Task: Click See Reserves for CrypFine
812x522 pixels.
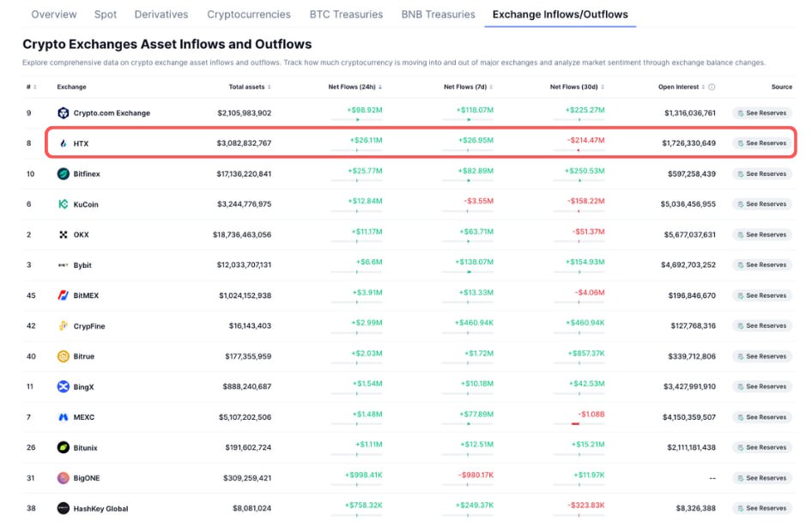Action: pos(761,325)
